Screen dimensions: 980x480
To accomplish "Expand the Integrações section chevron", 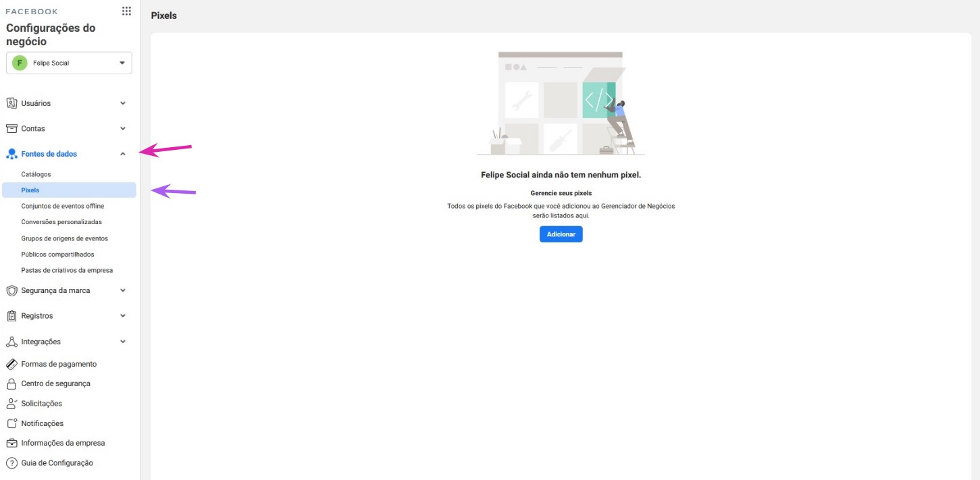I will (x=123, y=342).
